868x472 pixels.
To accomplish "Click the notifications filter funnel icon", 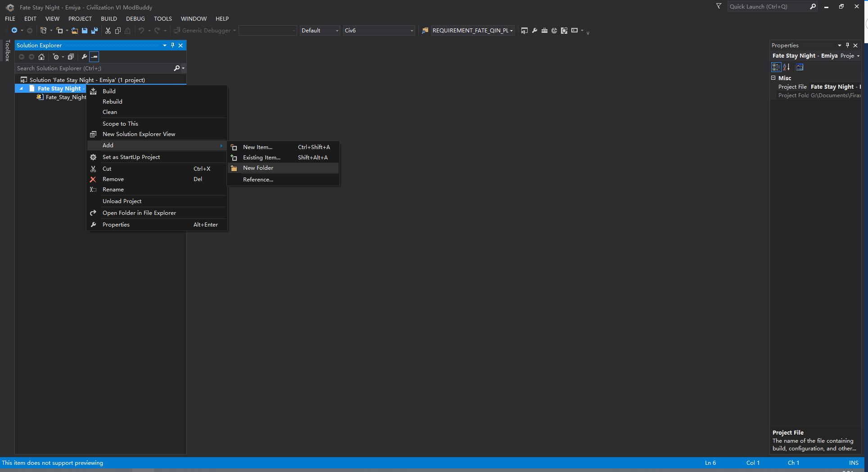I will coord(719,6).
